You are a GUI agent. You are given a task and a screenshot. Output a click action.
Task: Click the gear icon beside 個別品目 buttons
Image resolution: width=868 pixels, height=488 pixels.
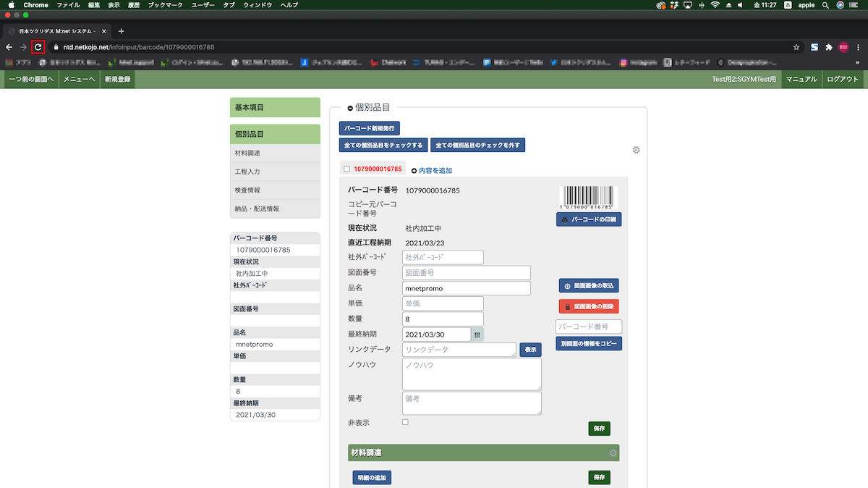tap(636, 150)
